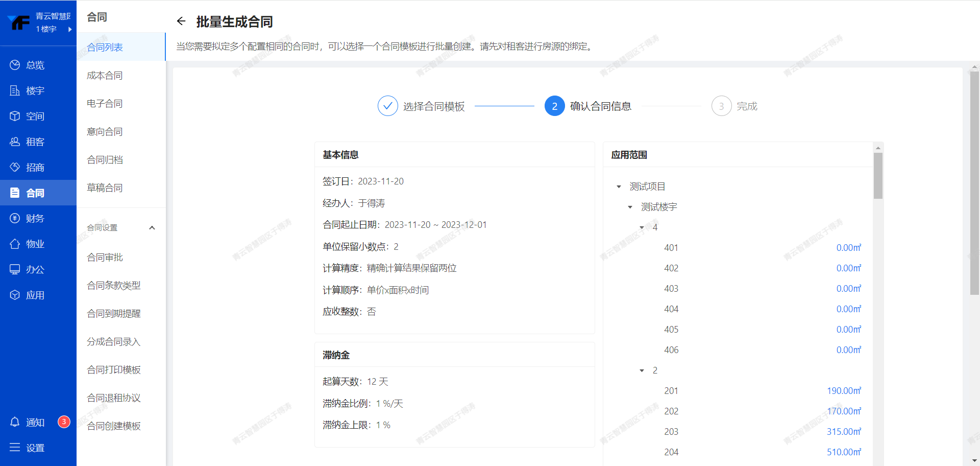The width and height of the screenshot is (980, 466).
Task: Open the 财务 yen icon in sidebar
Action: tap(15, 218)
